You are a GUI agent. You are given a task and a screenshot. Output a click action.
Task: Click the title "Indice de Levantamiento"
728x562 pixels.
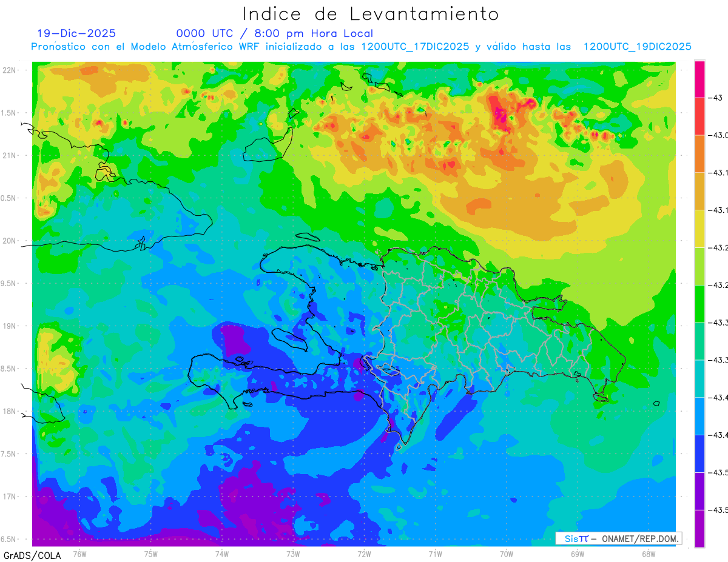(x=371, y=13)
